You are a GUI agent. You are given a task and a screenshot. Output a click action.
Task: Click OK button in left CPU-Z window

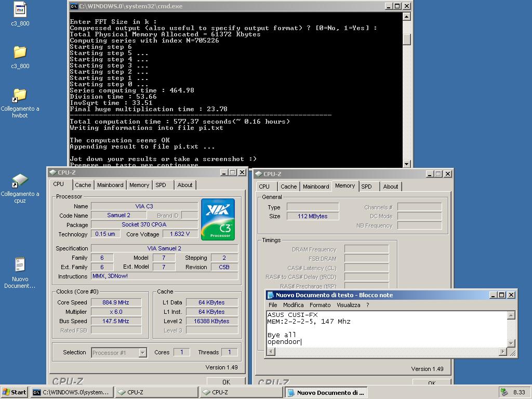coord(226,382)
